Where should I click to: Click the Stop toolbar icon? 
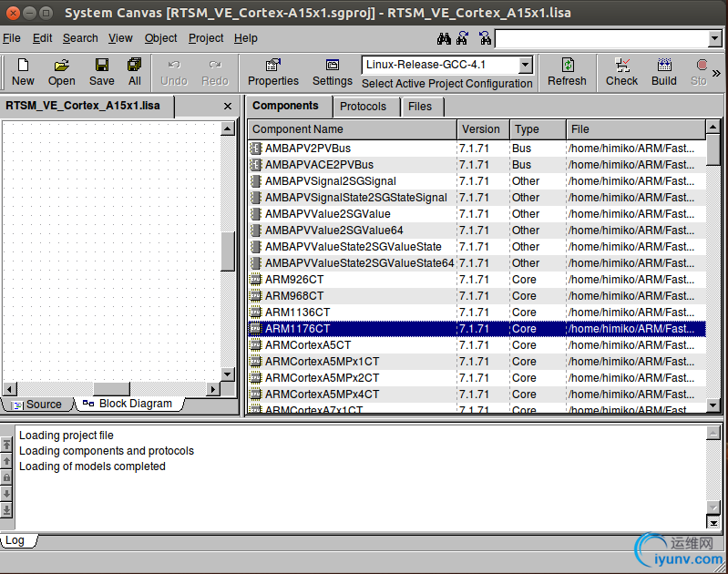(x=699, y=73)
